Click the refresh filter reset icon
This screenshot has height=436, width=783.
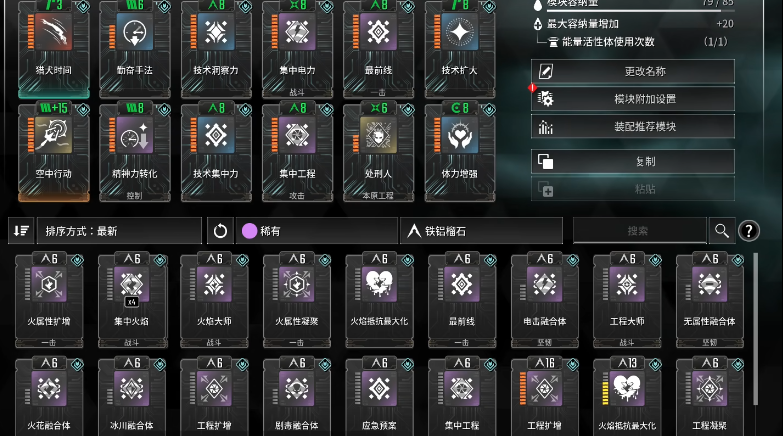pyautogui.click(x=220, y=231)
